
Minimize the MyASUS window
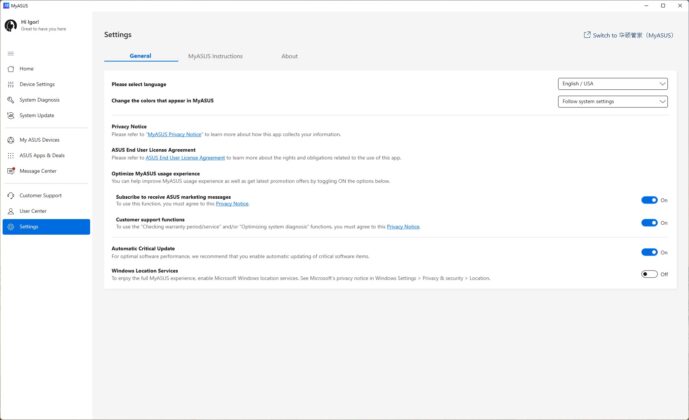point(646,6)
